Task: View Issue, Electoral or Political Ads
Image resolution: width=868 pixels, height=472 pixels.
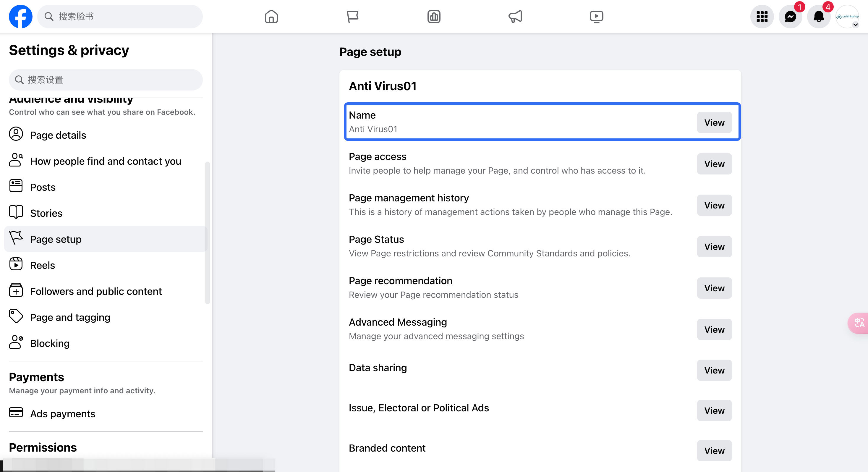Action: click(x=714, y=411)
